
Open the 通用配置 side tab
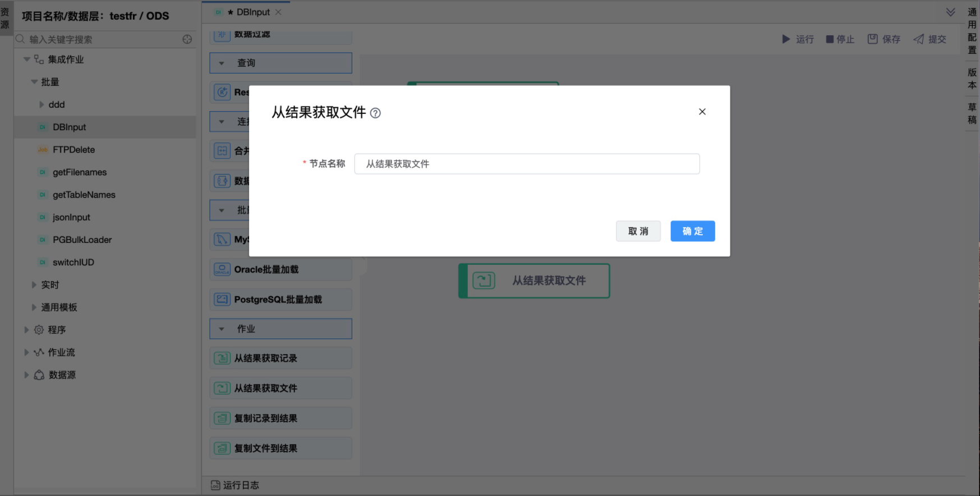point(972,31)
